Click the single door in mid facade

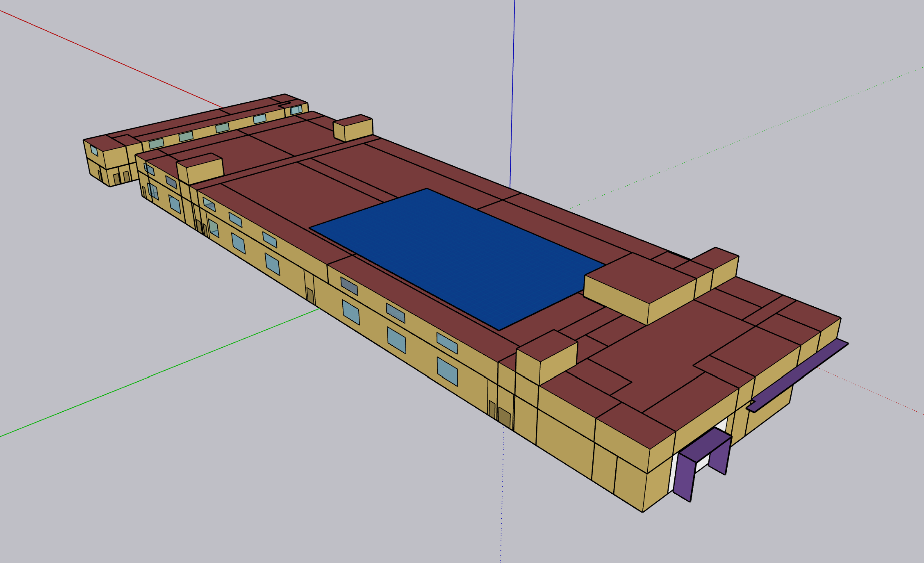pyautogui.click(x=310, y=295)
